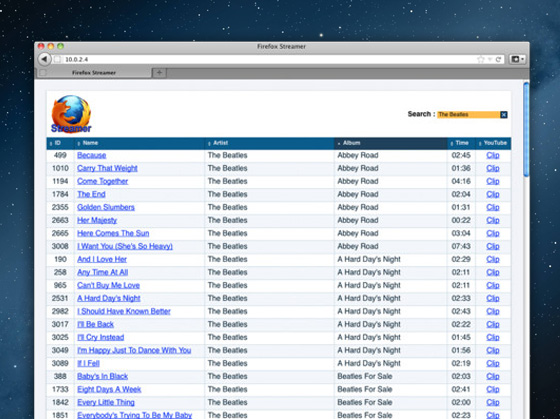Select the Firefox Streamer tab

tap(94, 73)
